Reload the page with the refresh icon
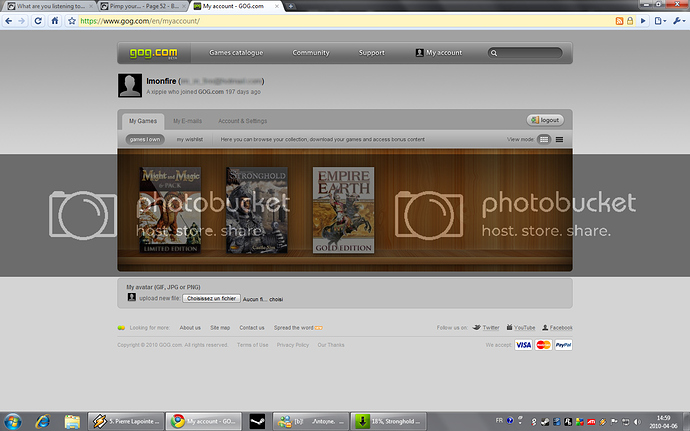 coord(38,21)
